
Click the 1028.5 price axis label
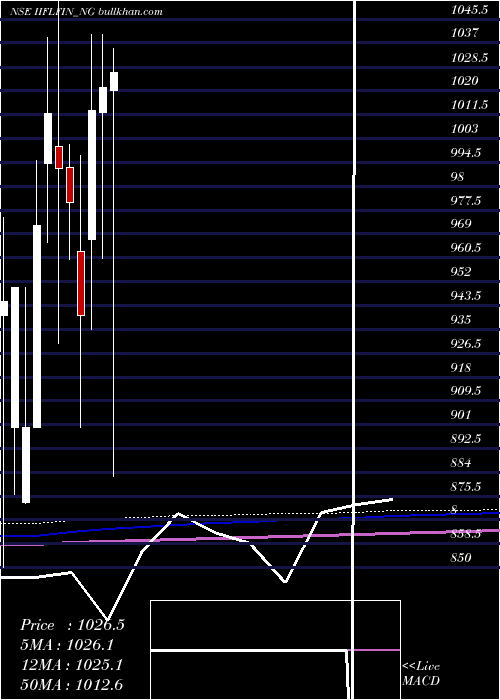(469, 57)
